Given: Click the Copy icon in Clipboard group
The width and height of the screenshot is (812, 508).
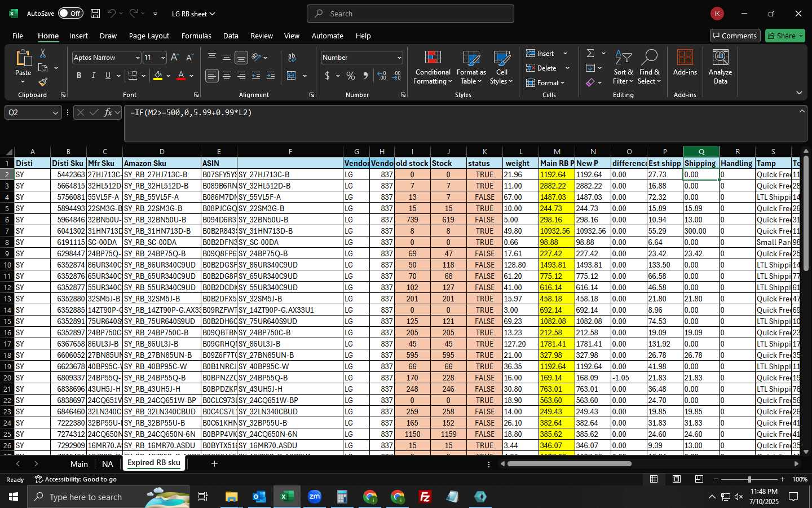Looking at the screenshot, I should (x=43, y=68).
